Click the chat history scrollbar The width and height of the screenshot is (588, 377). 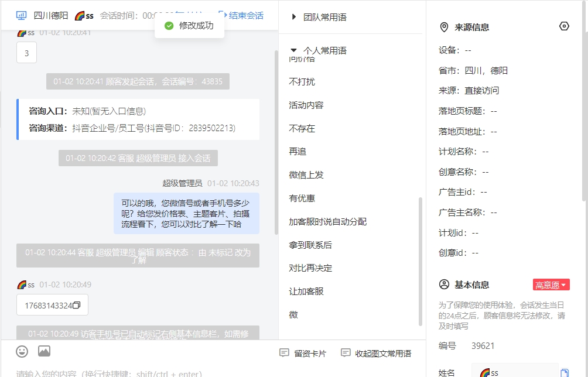tap(276, 142)
